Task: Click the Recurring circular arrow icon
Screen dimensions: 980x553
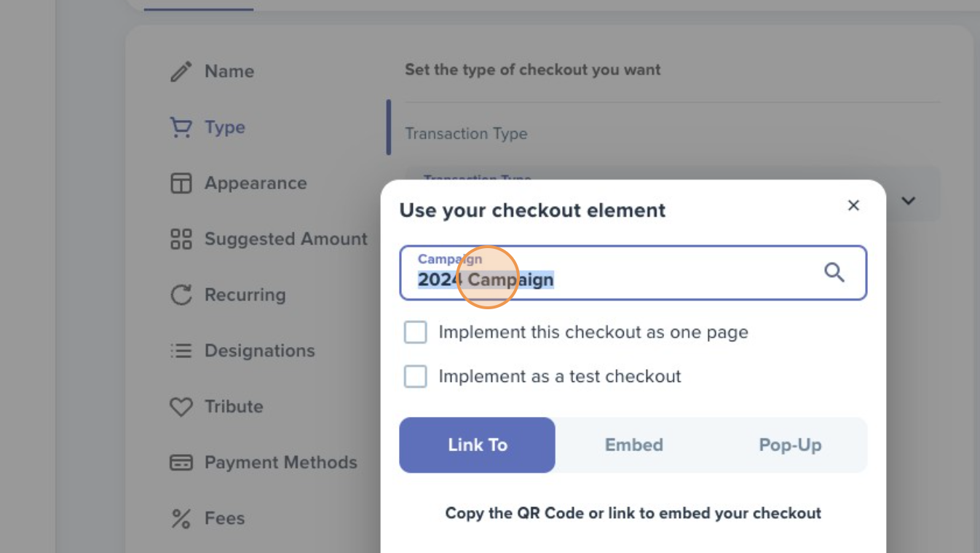Action: (181, 295)
